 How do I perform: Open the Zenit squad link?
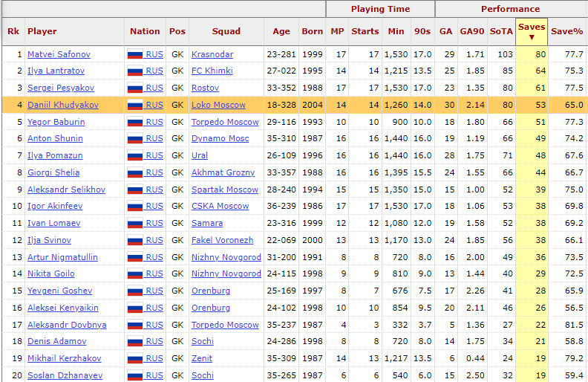pos(202,358)
